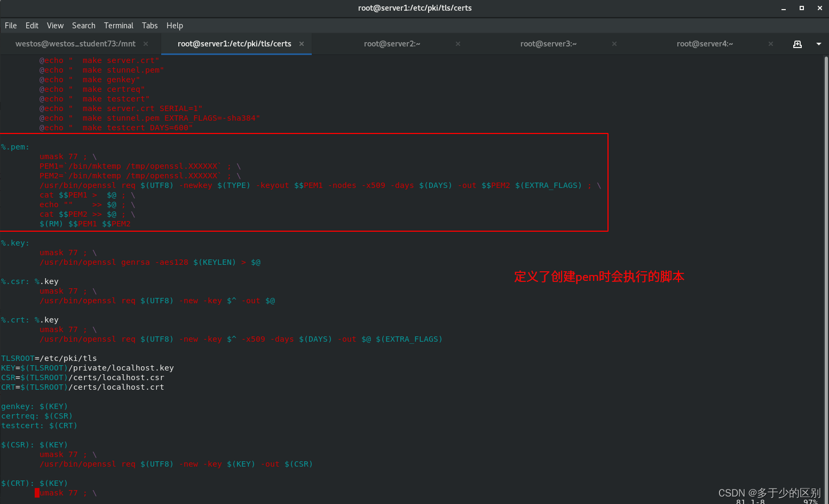Click the %.pem: target line
Screen dimensions: 829x504
[15, 147]
